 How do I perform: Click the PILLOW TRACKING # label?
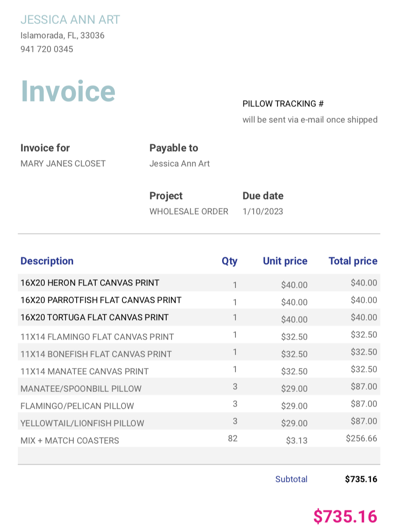(x=283, y=104)
